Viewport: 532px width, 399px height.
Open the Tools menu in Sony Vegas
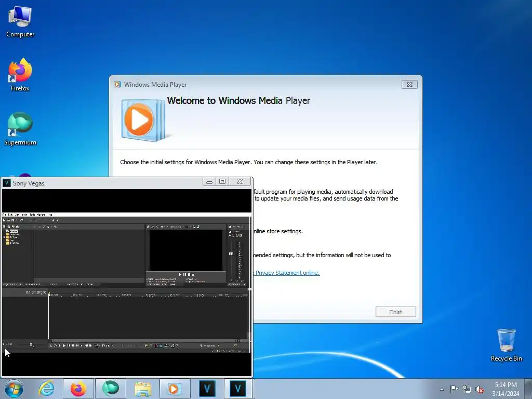(32, 215)
